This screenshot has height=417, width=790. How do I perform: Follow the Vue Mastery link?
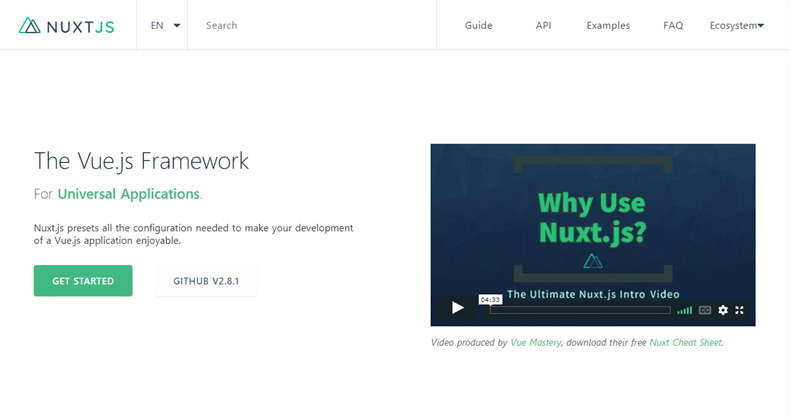coord(535,342)
